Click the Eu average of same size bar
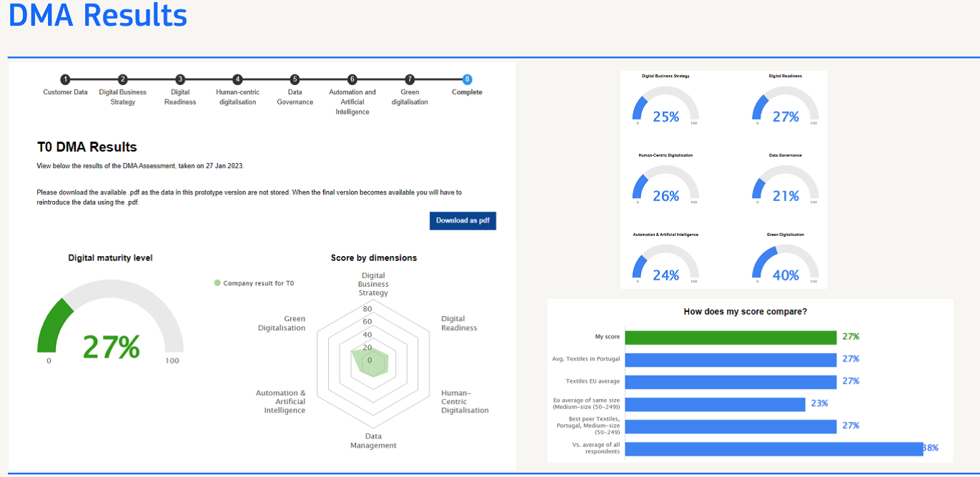This screenshot has height=477, width=980. tap(715, 404)
